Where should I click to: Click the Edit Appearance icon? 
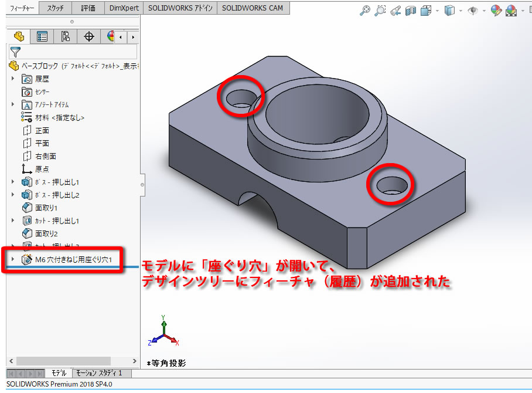pyautogui.click(x=496, y=11)
